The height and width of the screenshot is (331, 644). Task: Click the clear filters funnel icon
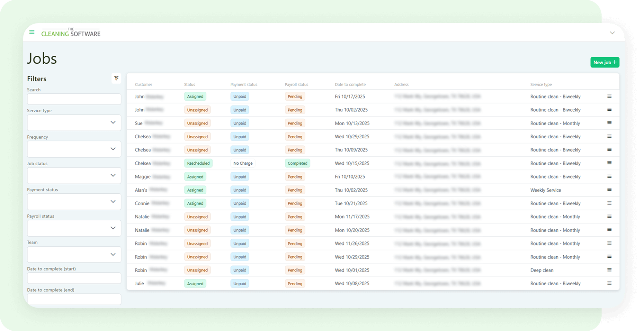pos(116,78)
